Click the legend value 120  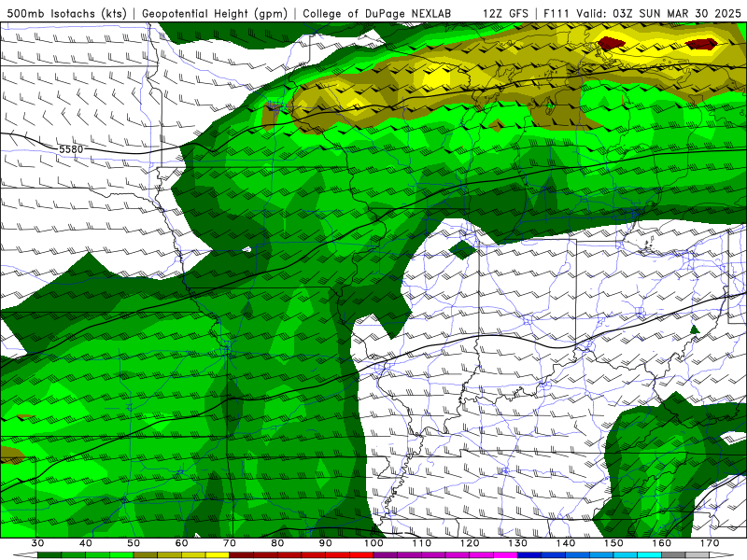coord(470,543)
